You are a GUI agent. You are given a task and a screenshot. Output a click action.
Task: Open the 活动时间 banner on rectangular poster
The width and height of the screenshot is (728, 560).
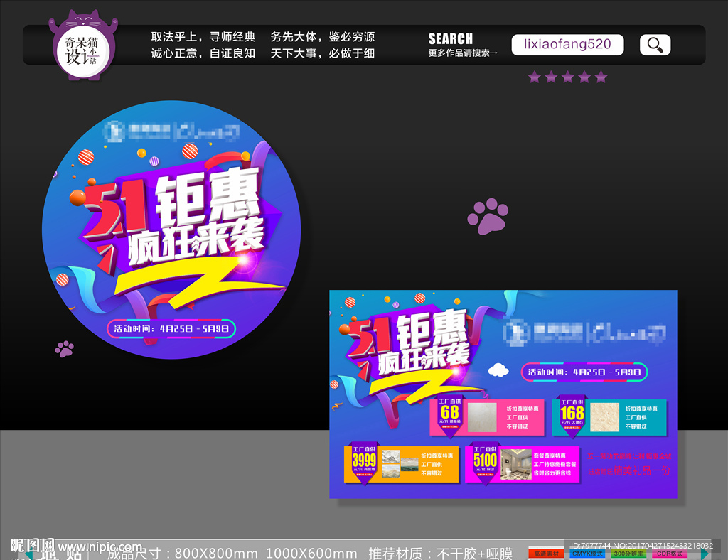coord(587,372)
